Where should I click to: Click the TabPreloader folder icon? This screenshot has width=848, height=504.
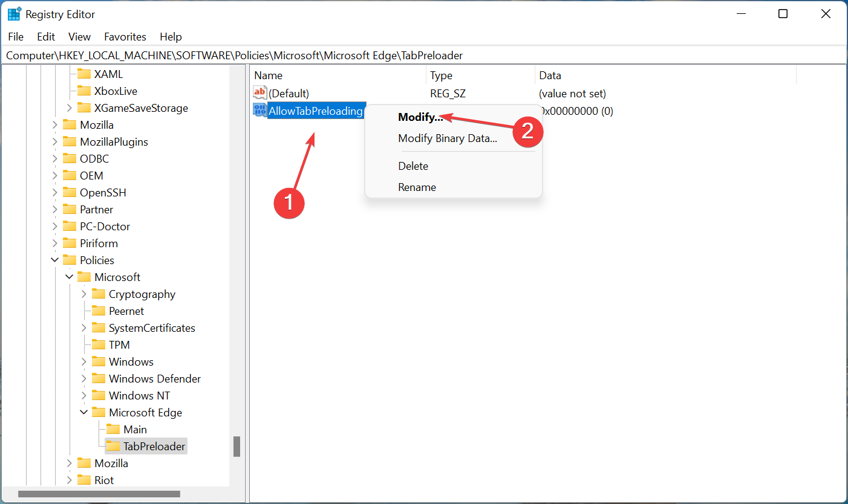(x=113, y=446)
